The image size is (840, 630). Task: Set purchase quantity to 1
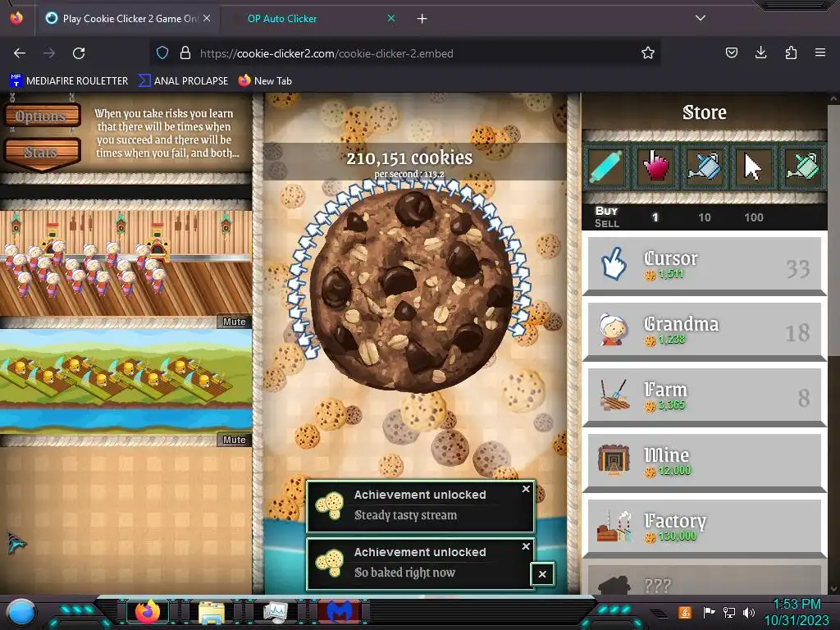pos(655,217)
